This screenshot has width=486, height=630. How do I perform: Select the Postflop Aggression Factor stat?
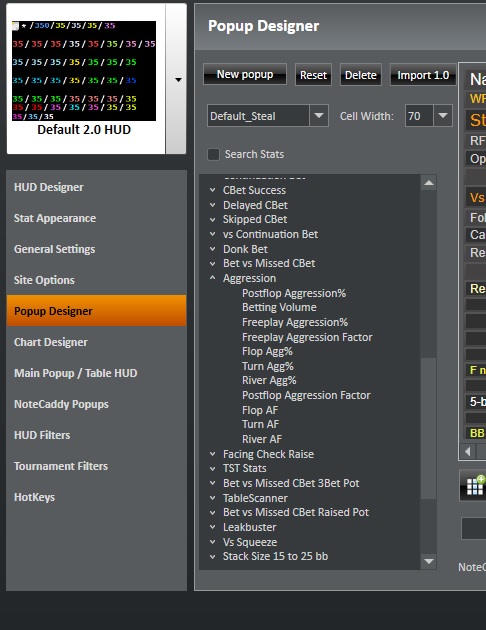306,395
